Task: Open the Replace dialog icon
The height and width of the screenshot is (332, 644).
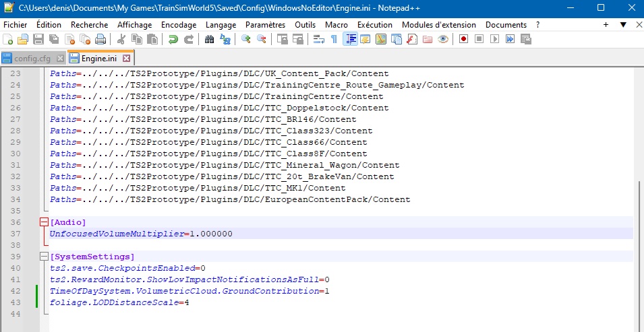Action: coord(225,40)
